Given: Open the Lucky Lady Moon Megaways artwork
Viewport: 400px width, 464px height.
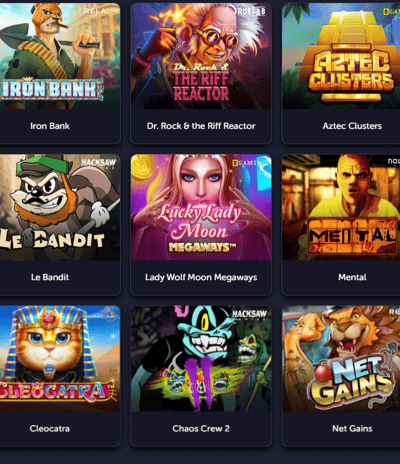Looking at the screenshot, I should pyautogui.click(x=201, y=207).
